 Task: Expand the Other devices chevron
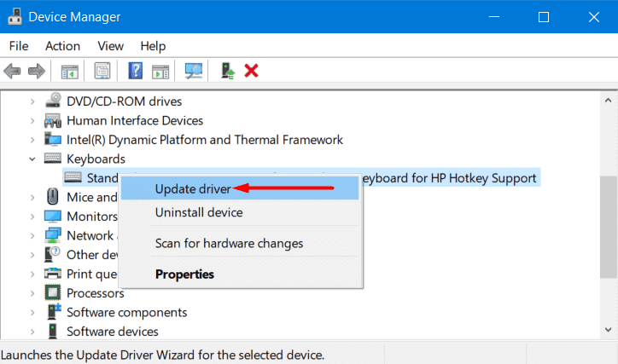click(32, 255)
